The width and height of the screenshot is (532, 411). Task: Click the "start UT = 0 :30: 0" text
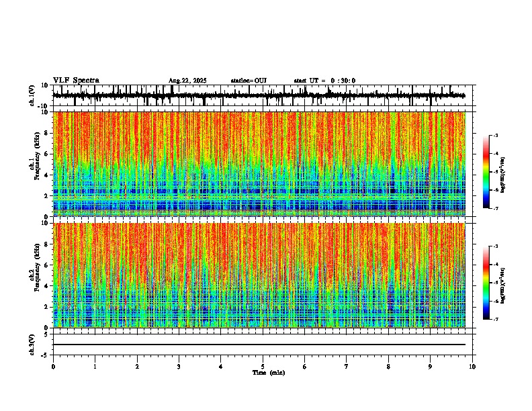[324, 81]
